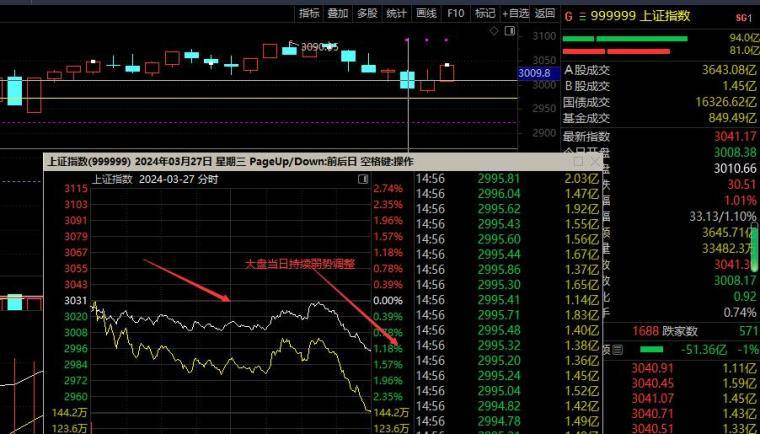Activate the 画线 drawing tool

click(426, 14)
